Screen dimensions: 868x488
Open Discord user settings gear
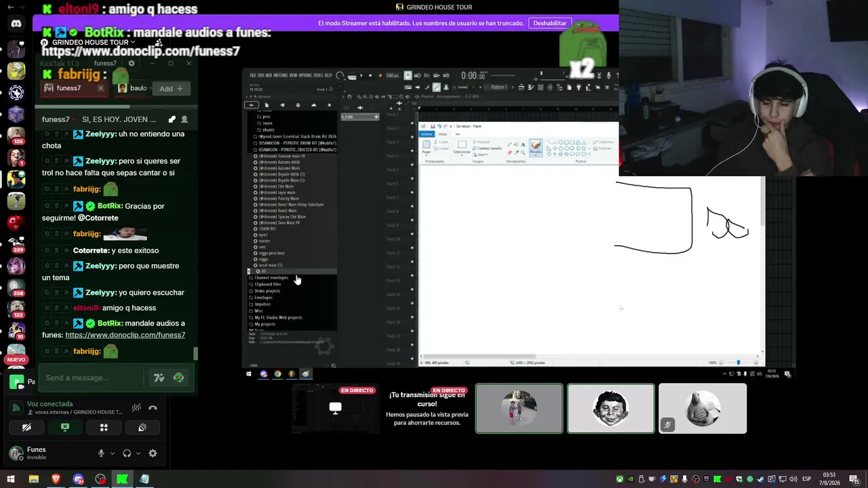coord(153,453)
